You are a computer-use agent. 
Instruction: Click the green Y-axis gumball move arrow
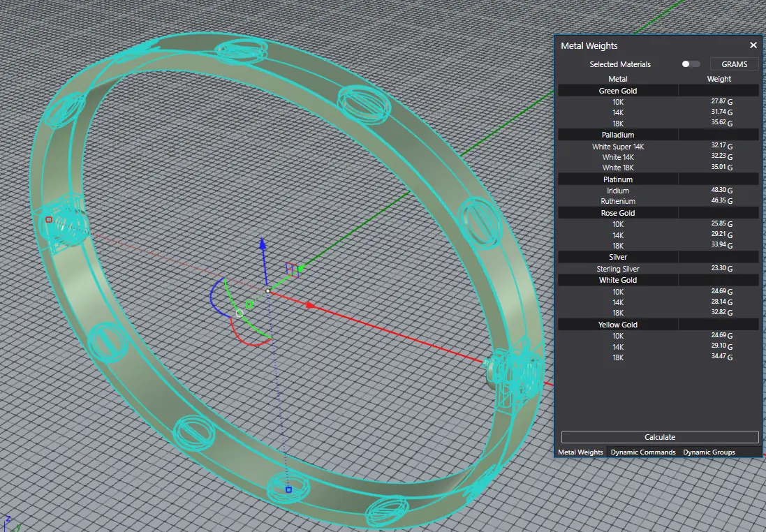[x=300, y=268]
